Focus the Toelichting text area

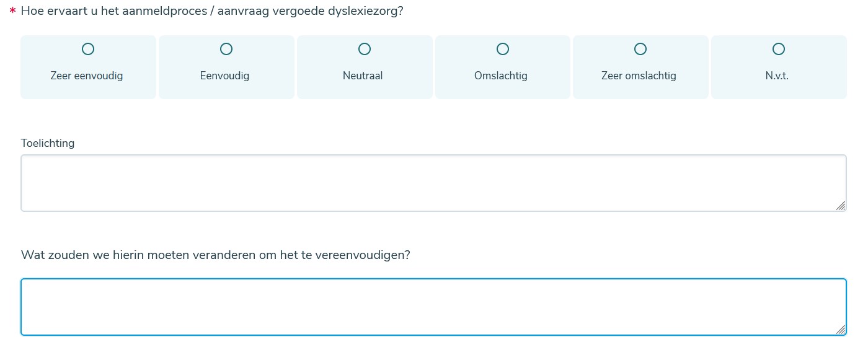pos(433,183)
